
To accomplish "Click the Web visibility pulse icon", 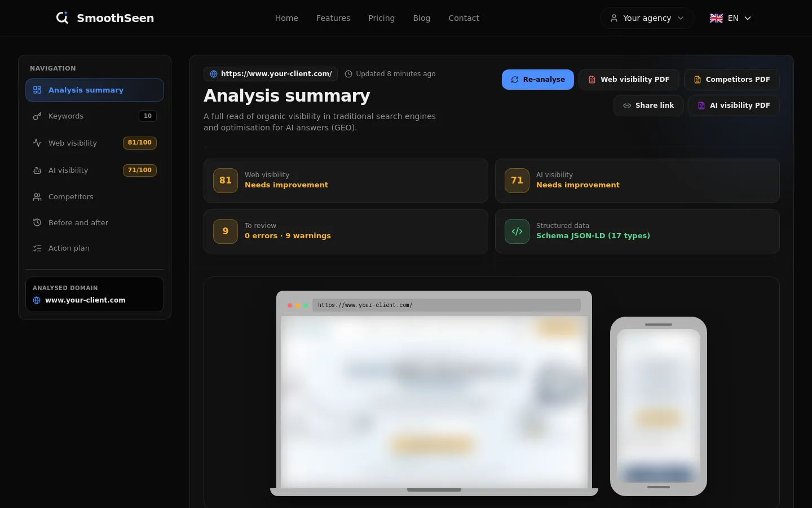I will click(37, 143).
